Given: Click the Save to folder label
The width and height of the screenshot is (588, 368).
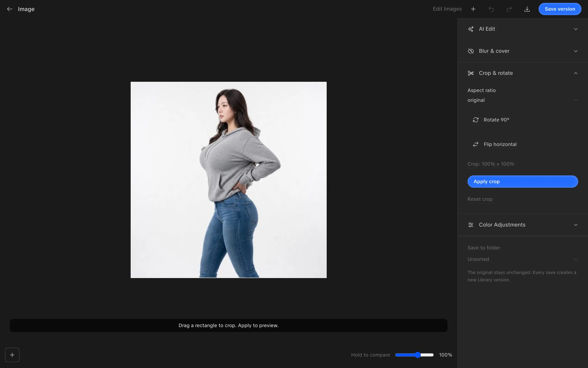Looking at the screenshot, I should point(484,248).
